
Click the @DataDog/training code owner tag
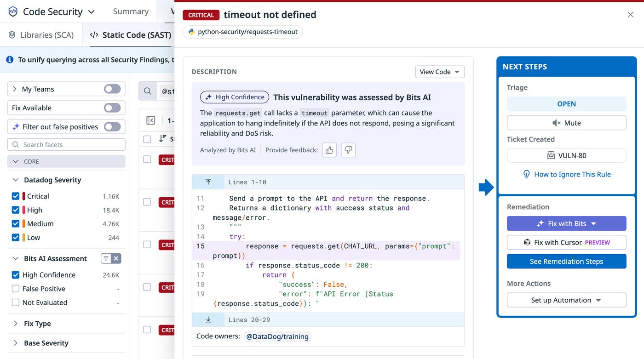click(277, 336)
